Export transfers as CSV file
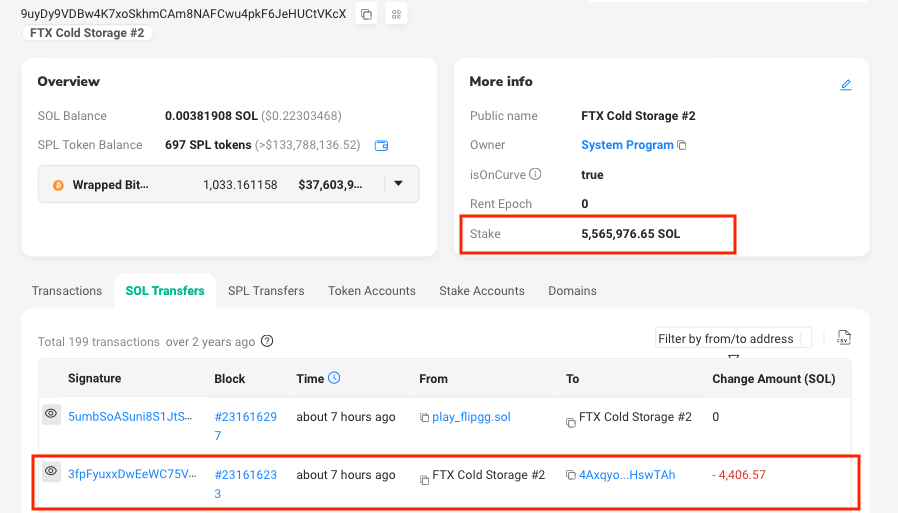 (x=844, y=338)
